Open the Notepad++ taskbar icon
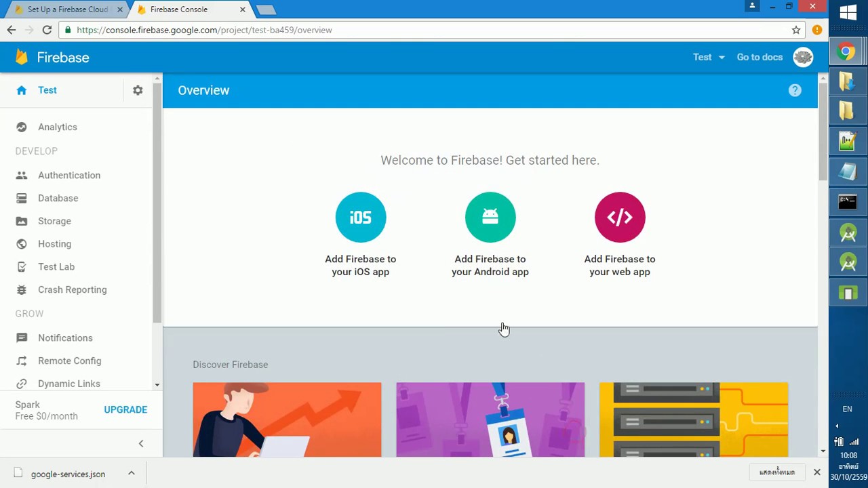 (x=848, y=141)
